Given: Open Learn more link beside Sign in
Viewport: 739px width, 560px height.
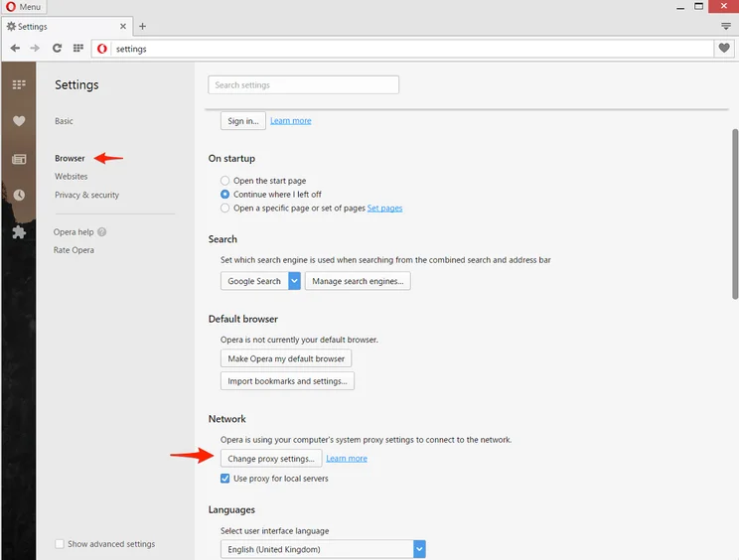Looking at the screenshot, I should 291,120.
